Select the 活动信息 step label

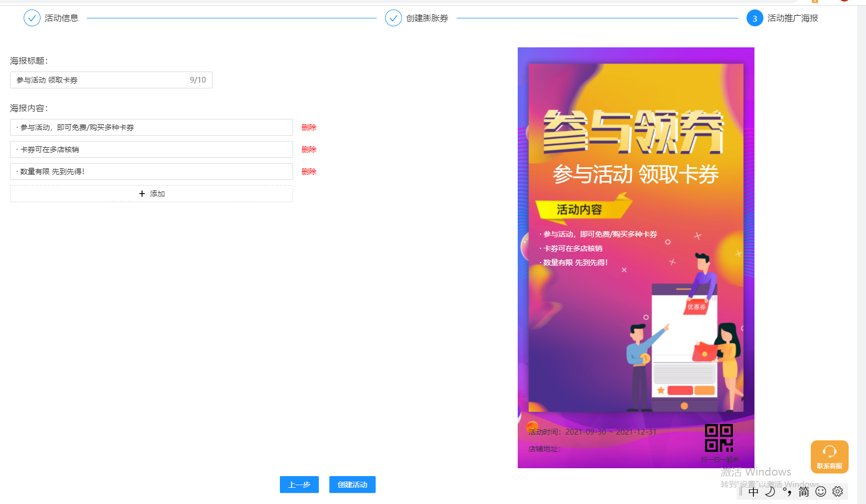coord(62,17)
